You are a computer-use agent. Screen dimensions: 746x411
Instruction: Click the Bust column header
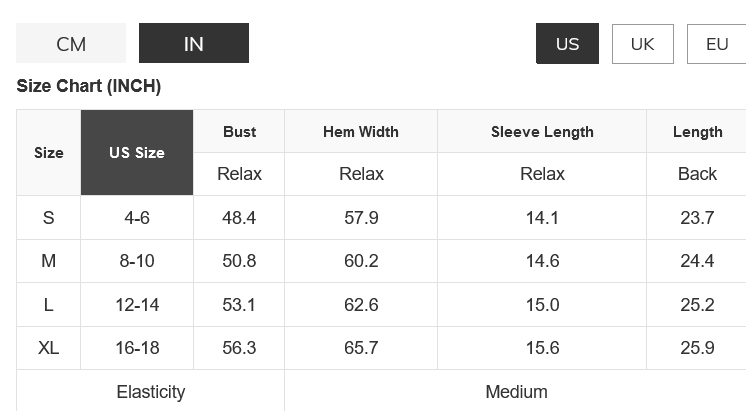[239, 132]
